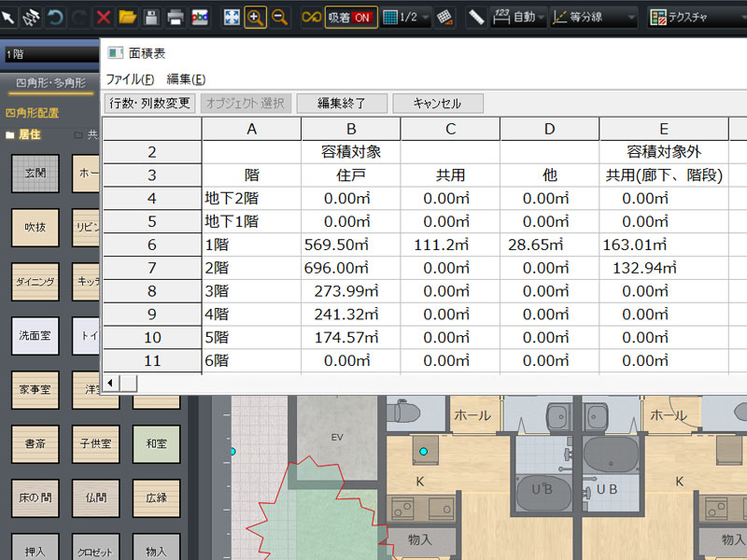Click the キャンセル button

438,104
